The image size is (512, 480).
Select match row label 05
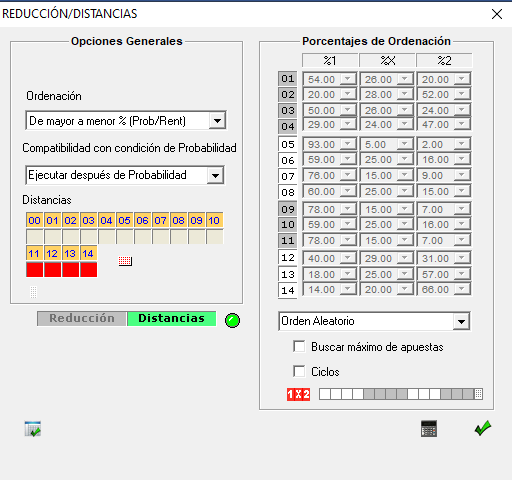click(x=288, y=144)
